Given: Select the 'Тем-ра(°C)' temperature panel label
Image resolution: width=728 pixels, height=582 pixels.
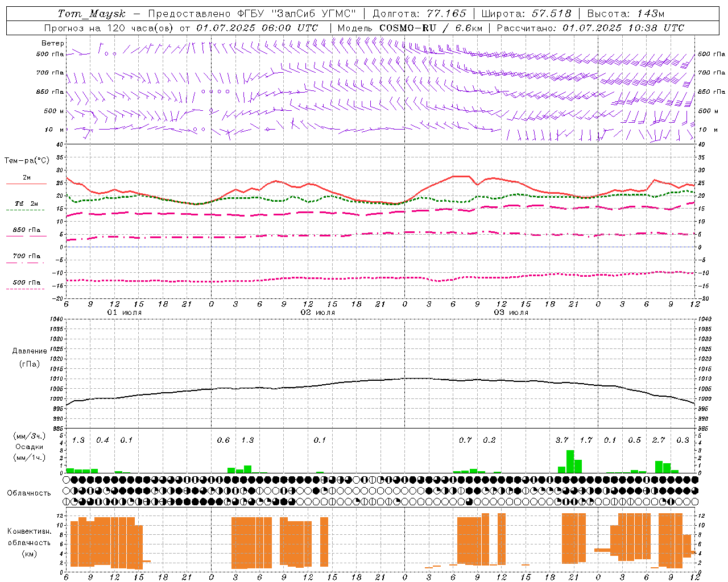Looking at the screenshot, I should coord(27,161).
